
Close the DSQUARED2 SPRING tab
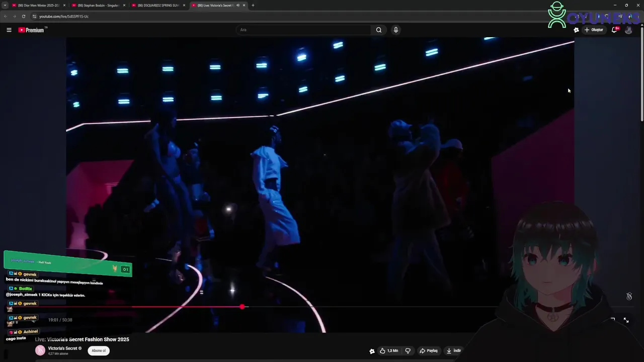point(184,6)
